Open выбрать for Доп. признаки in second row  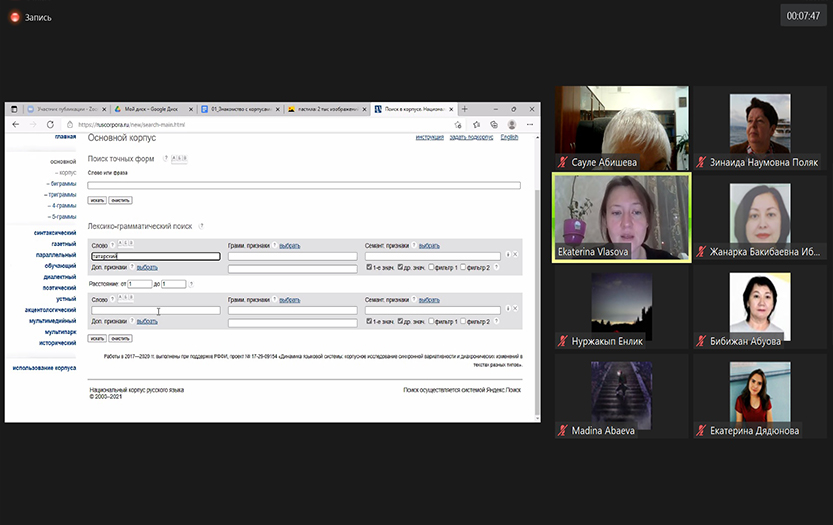coord(147,321)
